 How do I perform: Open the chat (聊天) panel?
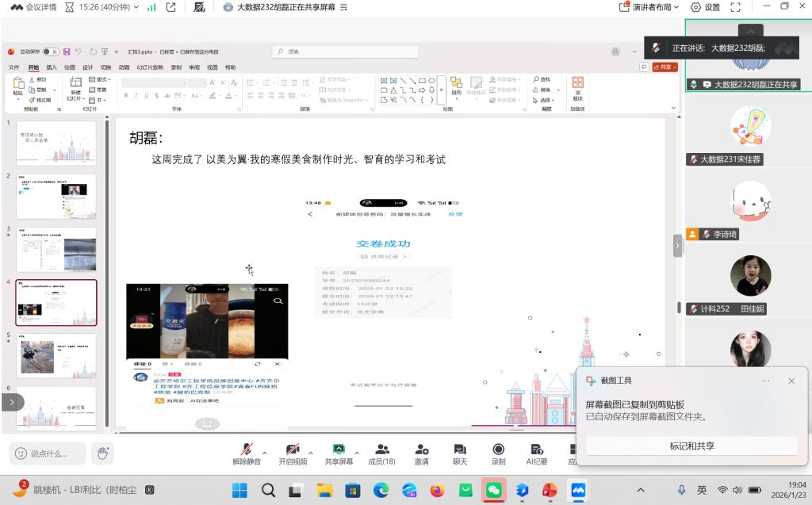[x=459, y=450]
